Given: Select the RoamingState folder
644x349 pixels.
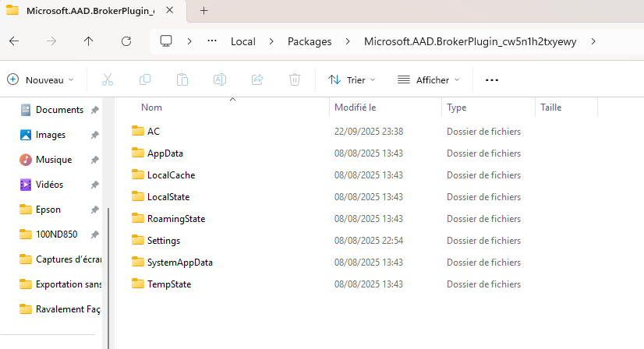Looking at the screenshot, I should (176, 218).
